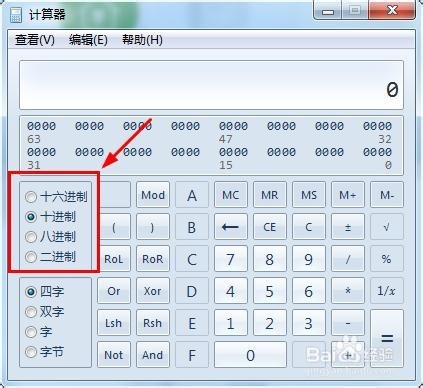Store value with the MS button

(309, 195)
